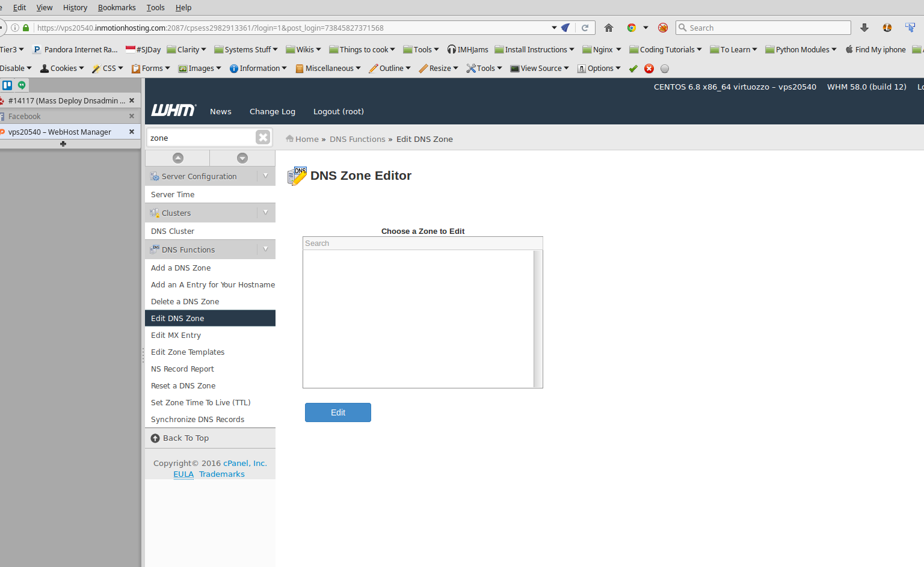Viewport: 924px width, 567px height.
Task: Collapse the Clusters section arrow
Action: coord(266,213)
